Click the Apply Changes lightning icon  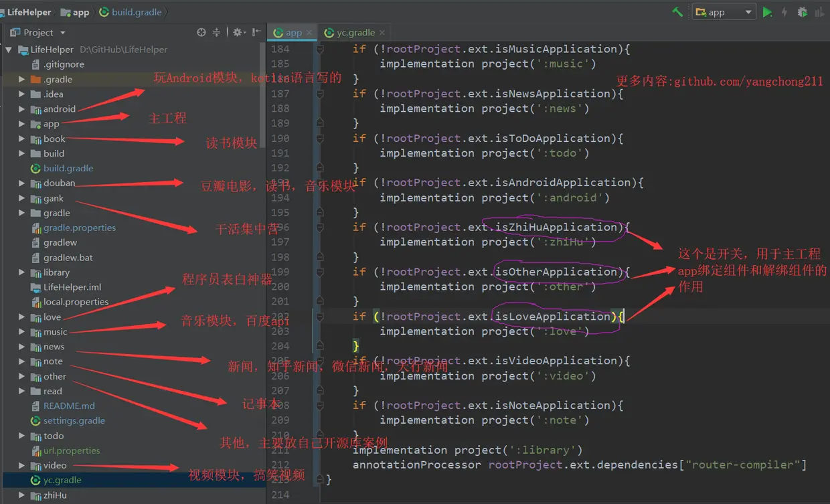click(784, 12)
